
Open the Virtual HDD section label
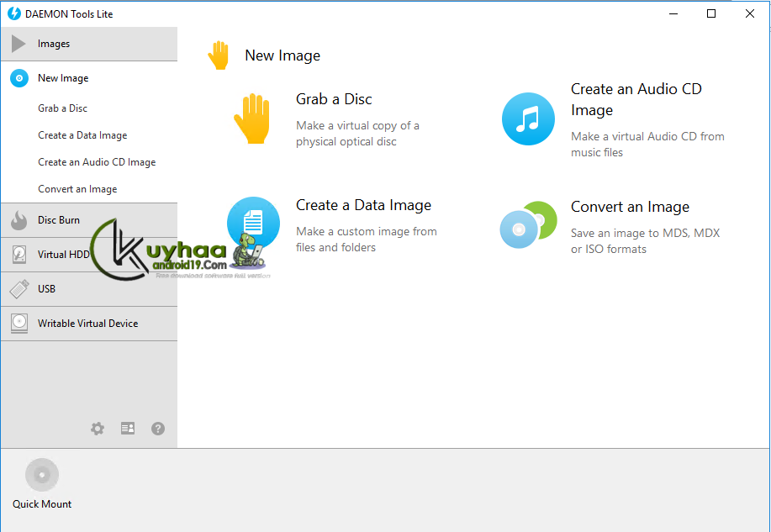click(63, 255)
